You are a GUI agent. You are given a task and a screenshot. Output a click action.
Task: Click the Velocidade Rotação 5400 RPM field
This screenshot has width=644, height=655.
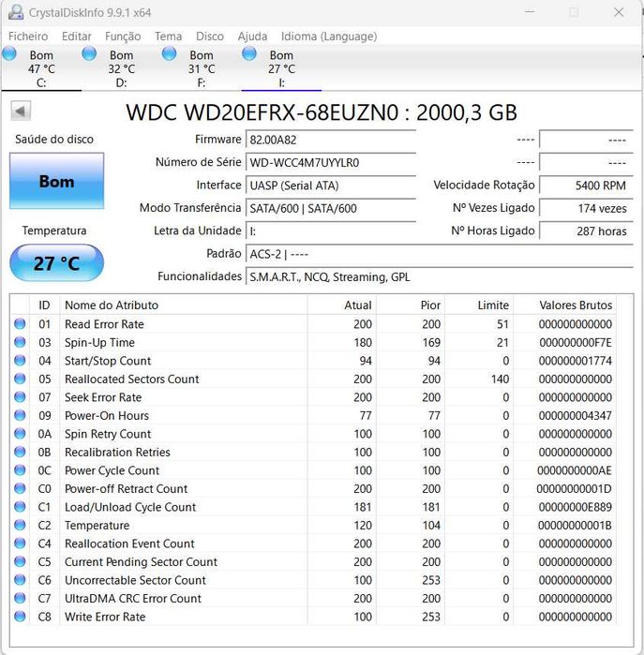[586, 186]
